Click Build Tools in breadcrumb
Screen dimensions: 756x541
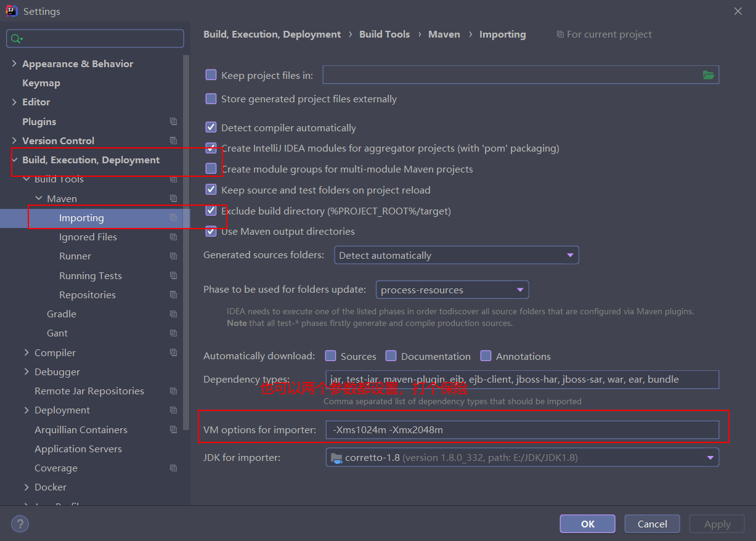[384, 35]
